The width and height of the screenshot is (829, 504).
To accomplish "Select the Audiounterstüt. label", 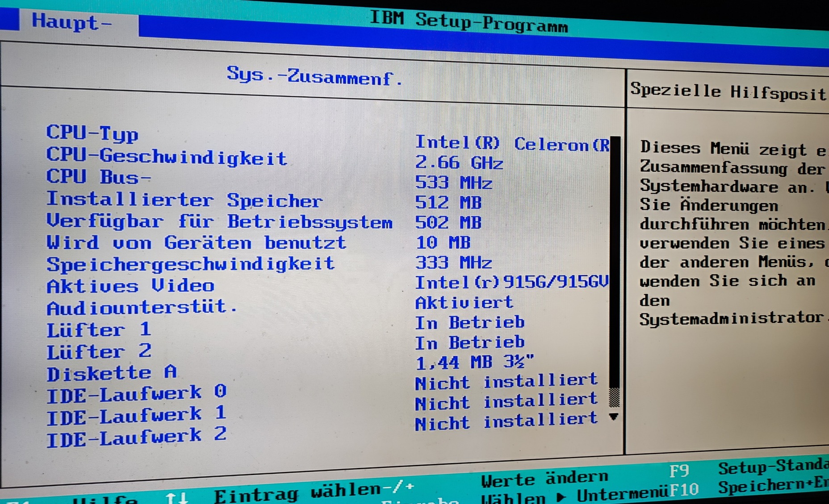I will click(142, 307).
